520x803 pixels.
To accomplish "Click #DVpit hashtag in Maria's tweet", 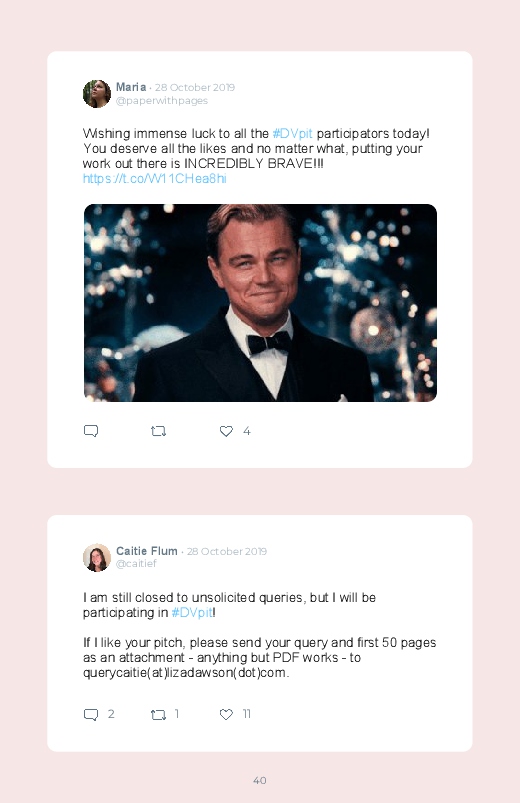I will tap(292, 134).
